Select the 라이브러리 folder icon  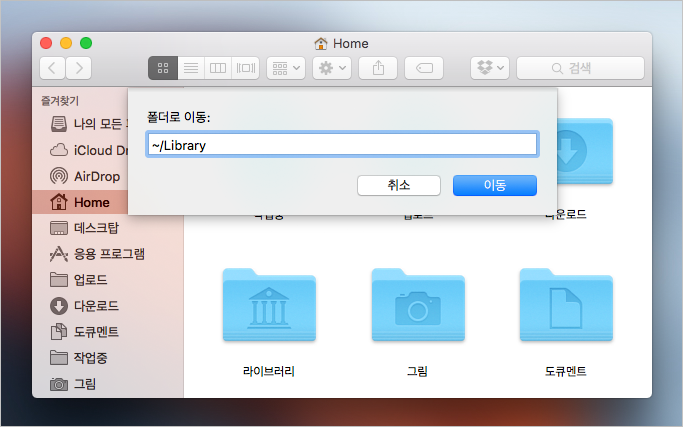(269, 305)
